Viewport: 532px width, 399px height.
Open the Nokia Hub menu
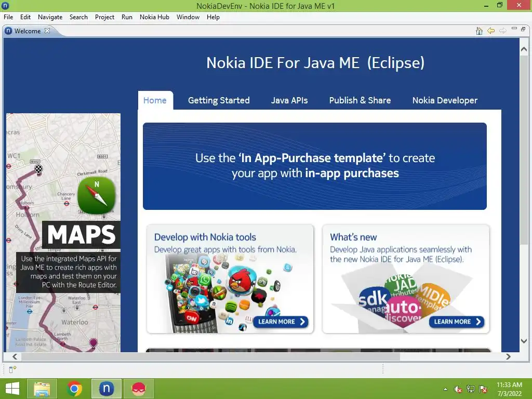(x=154, y=17)
